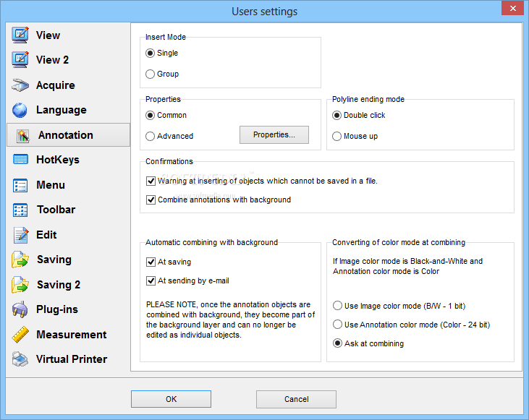Click the Measurement ruler icon
The image size is (529, 420).
coord(20,335)
